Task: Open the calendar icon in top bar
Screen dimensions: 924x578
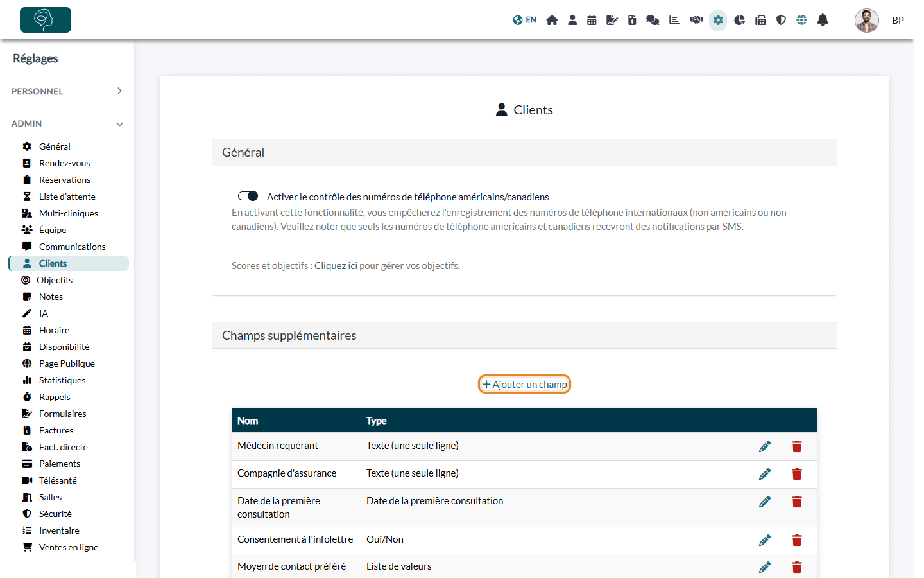Action: tap(592, 20)
